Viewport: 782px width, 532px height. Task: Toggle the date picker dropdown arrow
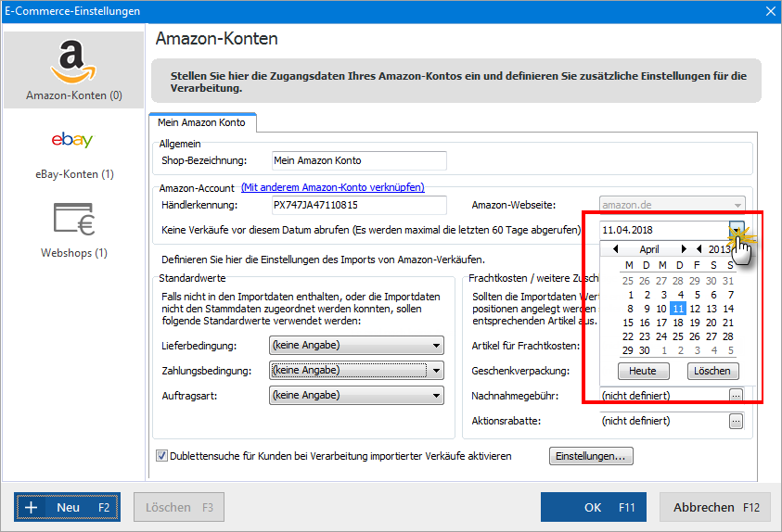(x=737, y=230)
